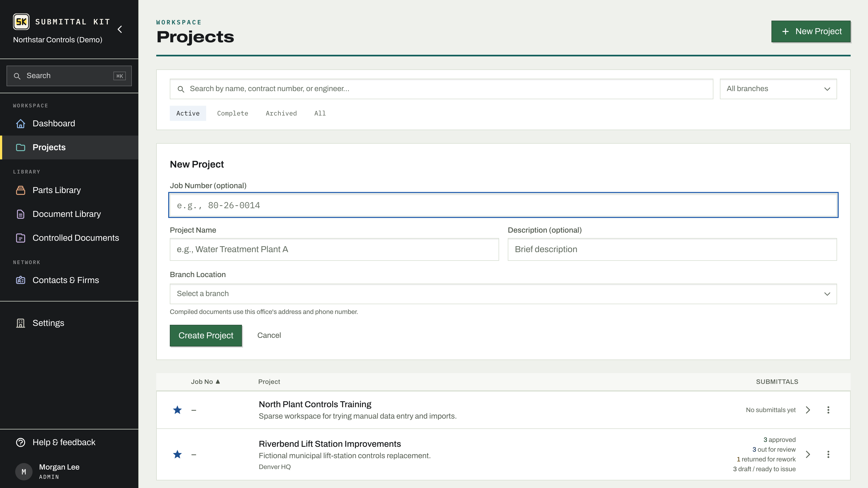Click the Create Project button

point(206,335)
